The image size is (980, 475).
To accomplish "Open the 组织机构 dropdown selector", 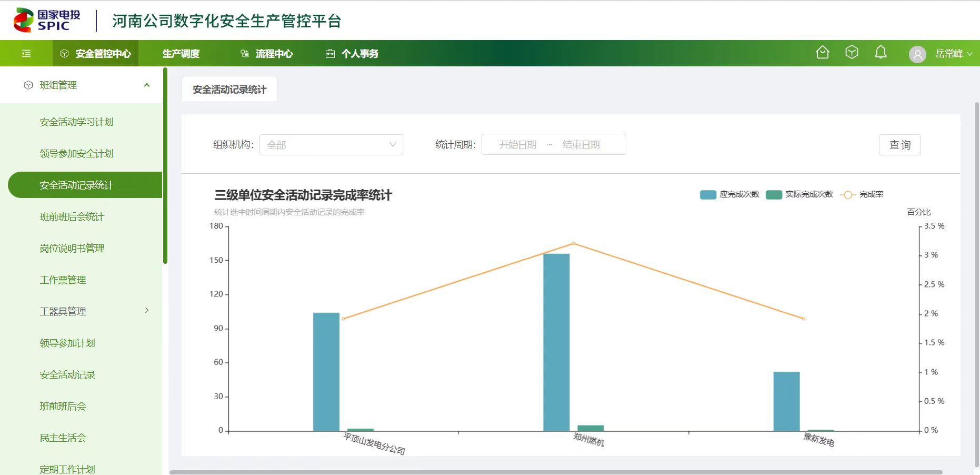I will (x=332, y=145).
